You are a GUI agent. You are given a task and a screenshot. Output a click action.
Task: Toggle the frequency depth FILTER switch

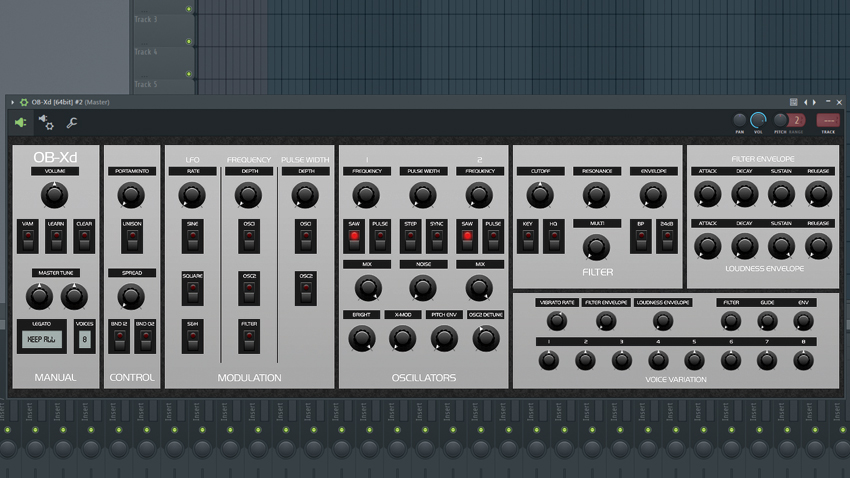pyautogui.click(x=249, y=337)
